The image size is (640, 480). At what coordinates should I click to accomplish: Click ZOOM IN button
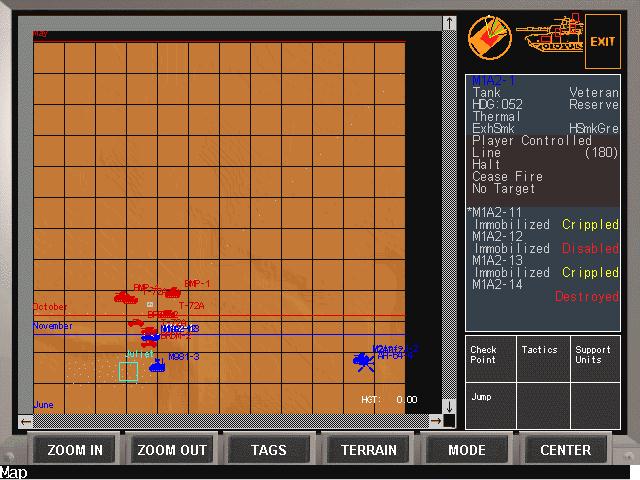[x=75, y=450]
